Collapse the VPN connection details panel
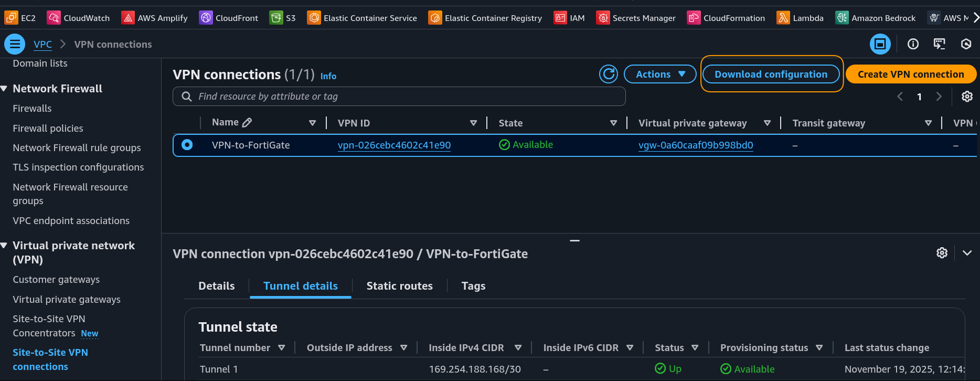The width and height of the screenshot is (980, 381). coord(967,253)
